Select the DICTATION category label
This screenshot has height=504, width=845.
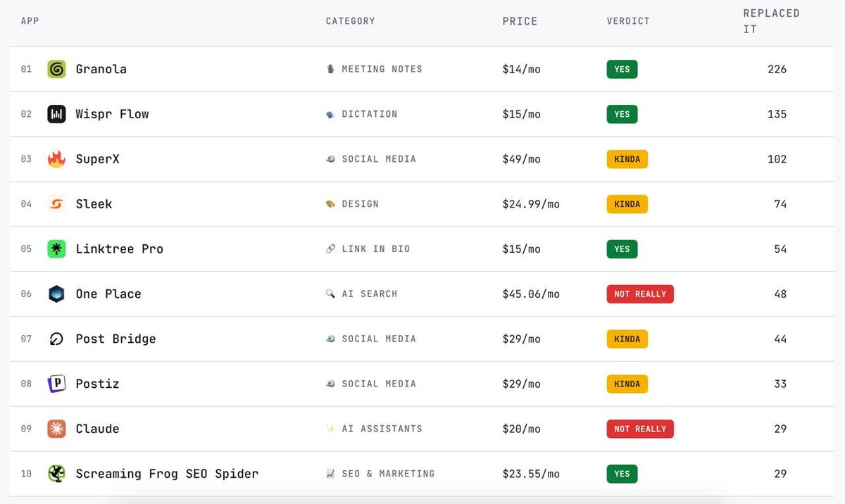(x=370, y=114)
